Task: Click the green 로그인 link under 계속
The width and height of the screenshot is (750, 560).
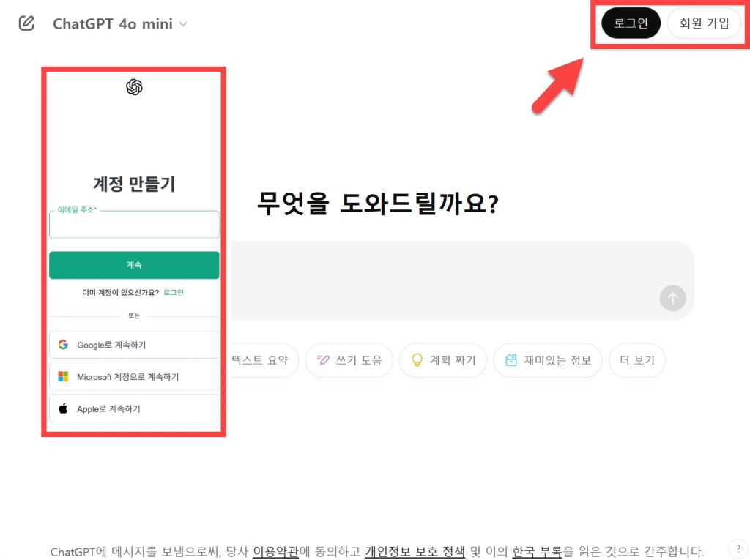Action: pyautogui.click(x=173, y=292)
